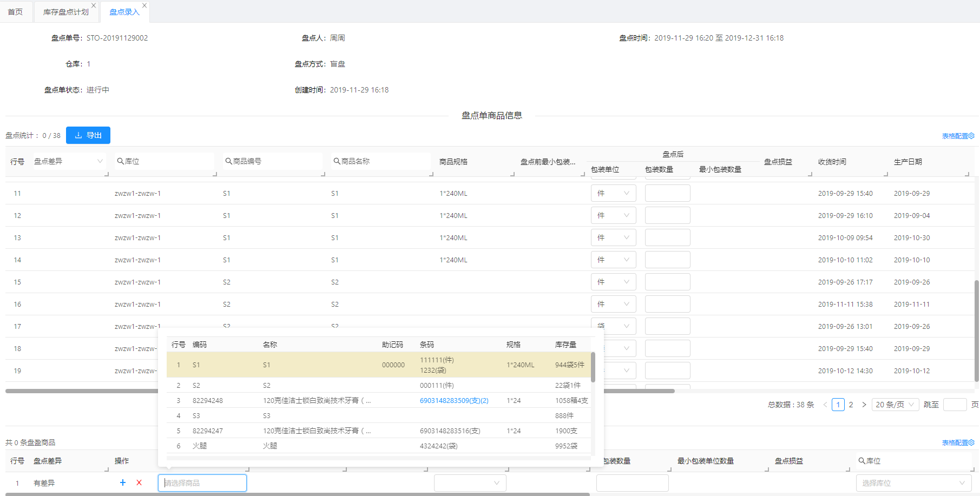Select product S1 row in popup list
980x496 pixels.
pyautogui.click(x=379, y=365)
